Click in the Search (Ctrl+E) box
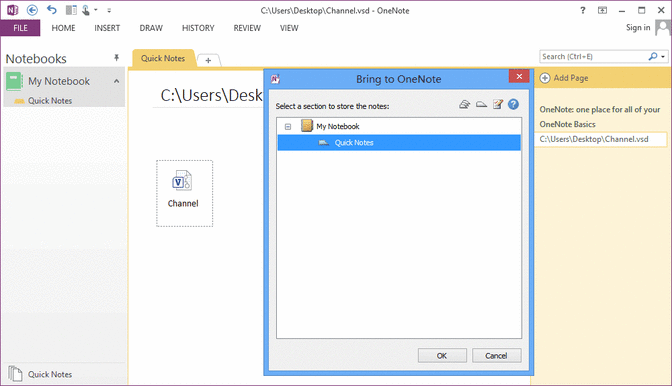 [593, 57]
